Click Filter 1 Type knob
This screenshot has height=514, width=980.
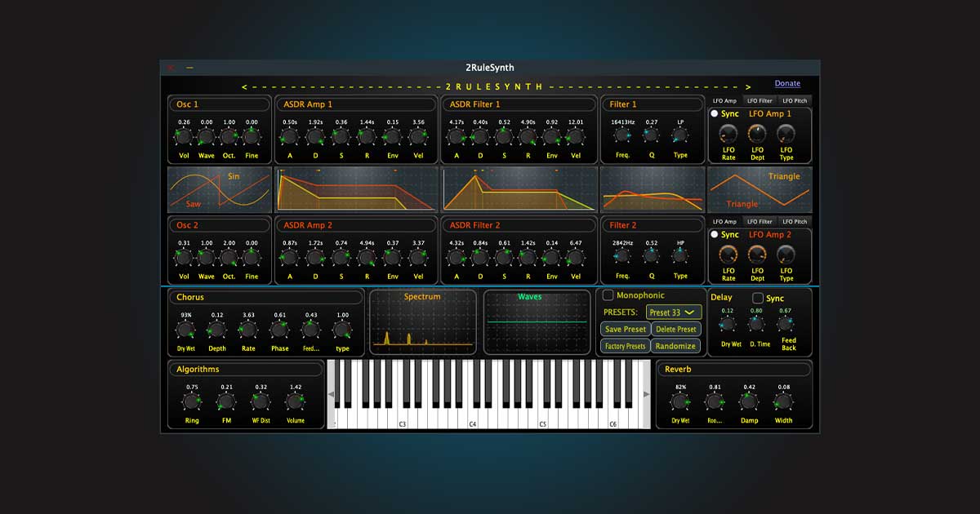(679, 135)
